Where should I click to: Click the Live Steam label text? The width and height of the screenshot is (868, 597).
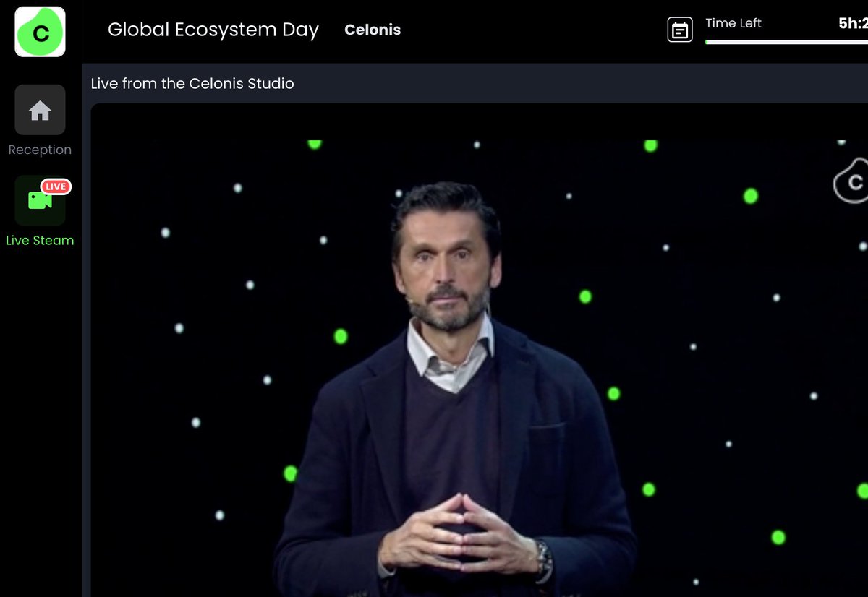click(x=40, y=240)
